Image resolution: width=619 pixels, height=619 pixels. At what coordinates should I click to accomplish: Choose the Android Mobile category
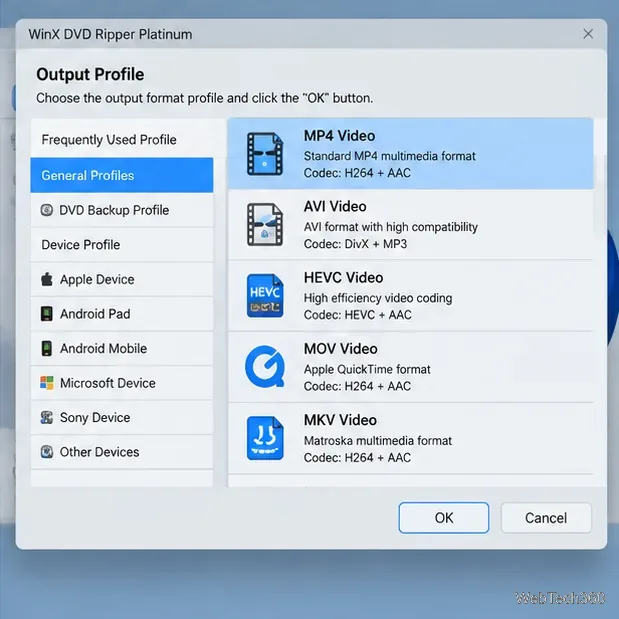pos(122,348)
